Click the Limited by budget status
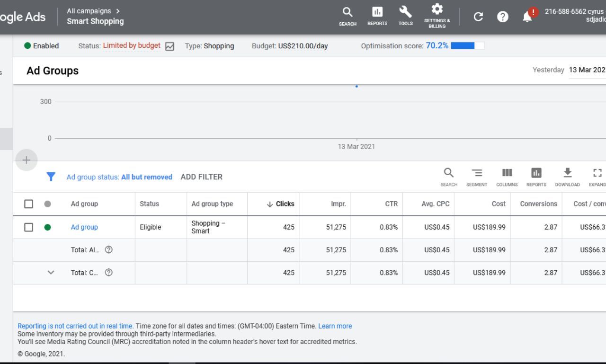 pos(132,45)
